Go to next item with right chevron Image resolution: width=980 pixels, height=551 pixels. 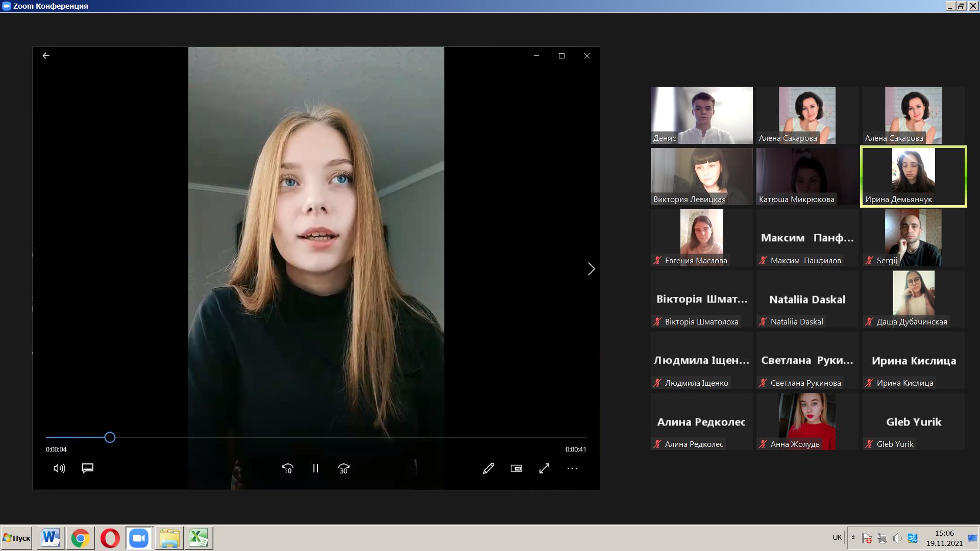pyautogui.click(x=591, y=269)
